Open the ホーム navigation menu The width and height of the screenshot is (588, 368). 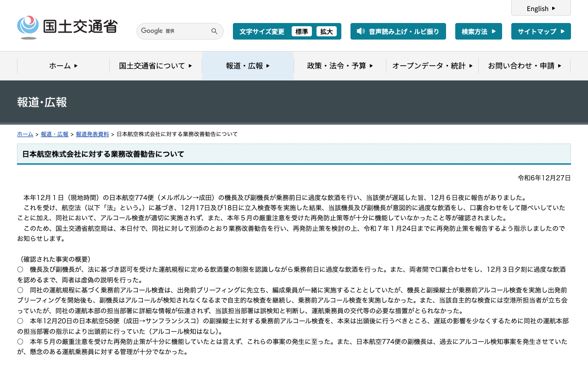coord(63,66)
